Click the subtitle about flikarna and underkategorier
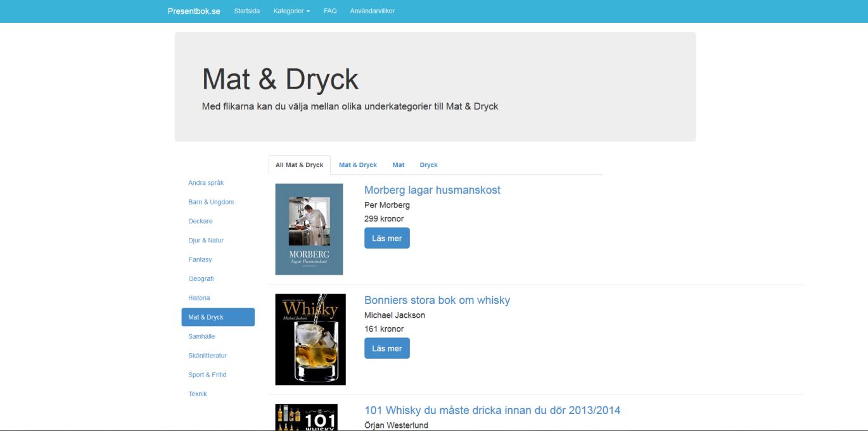868x431 pixels. [x=350, y=106]
